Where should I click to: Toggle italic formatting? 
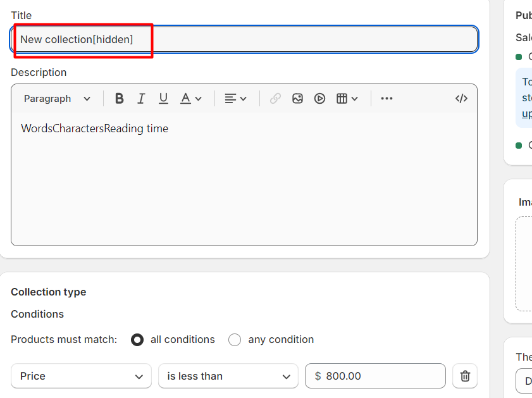141,99
